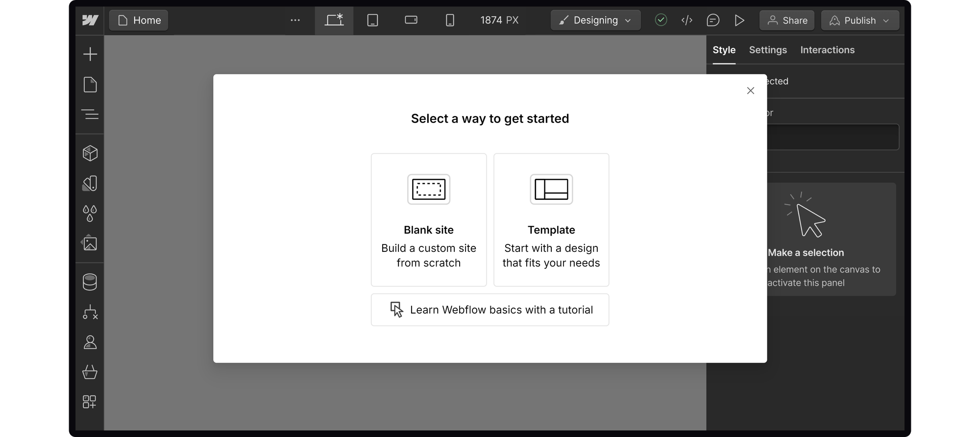Viewport: 980px width, 437px height.
Task: Switch to mobile portrait breakpoint
Action: pos(450,20)
